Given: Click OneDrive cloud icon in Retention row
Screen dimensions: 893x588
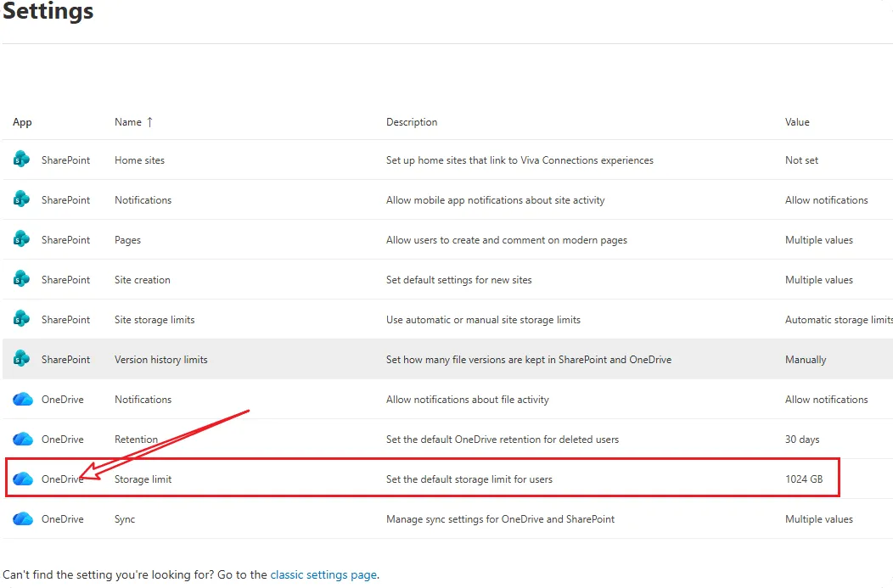Looking at the screenshot, I should pos(23,439).
